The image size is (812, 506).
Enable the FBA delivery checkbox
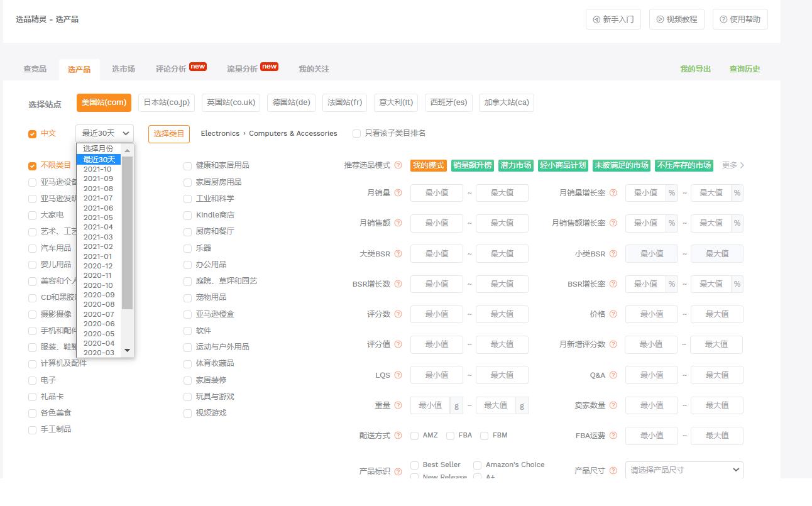[x=450, y=435]
